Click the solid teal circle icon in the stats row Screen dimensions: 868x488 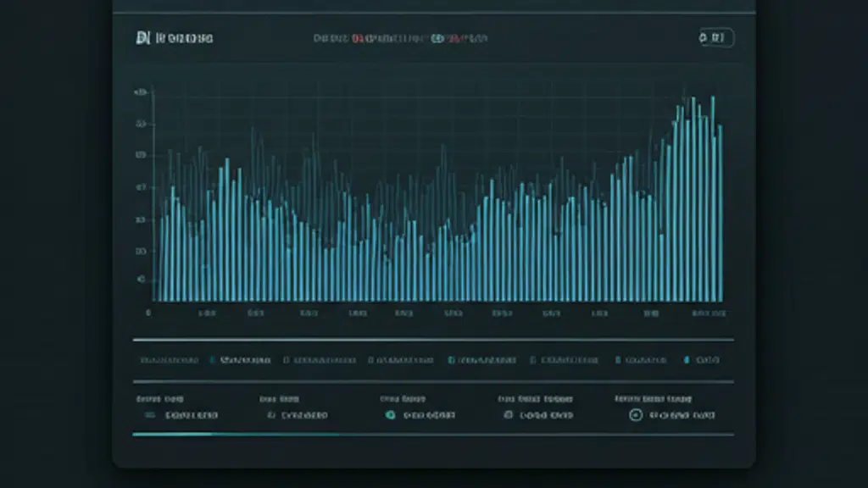point(390,415)
